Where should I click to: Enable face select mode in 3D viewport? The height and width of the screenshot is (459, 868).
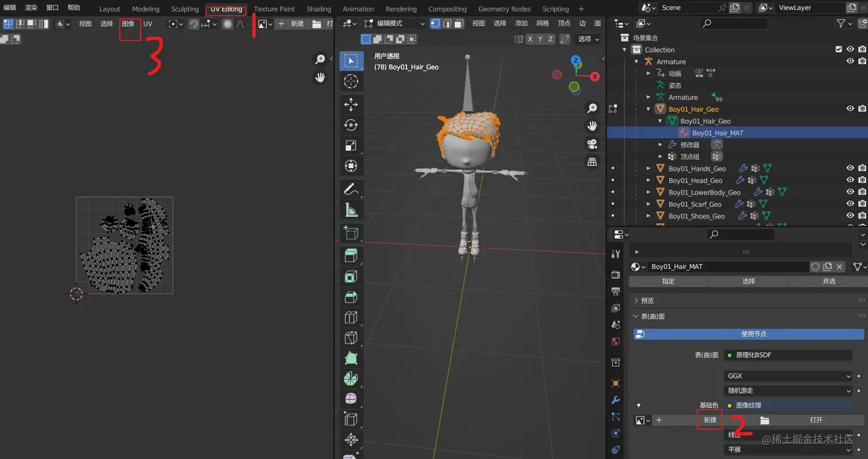459,24
